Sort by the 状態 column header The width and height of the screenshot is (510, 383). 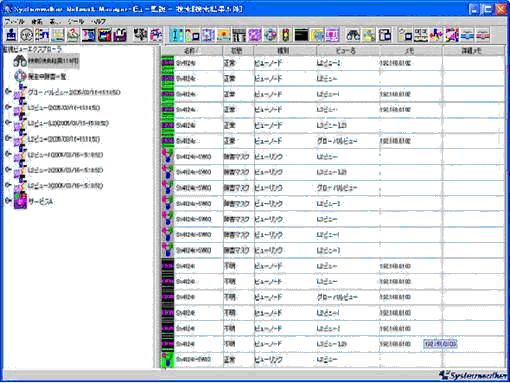click(x=238, y=51)
